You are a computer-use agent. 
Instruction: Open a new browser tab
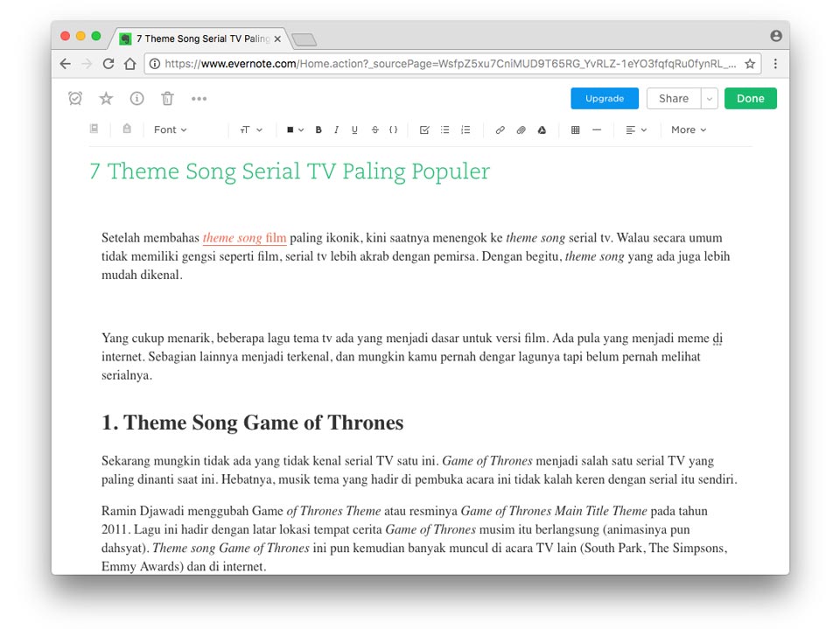pos(304,39)
